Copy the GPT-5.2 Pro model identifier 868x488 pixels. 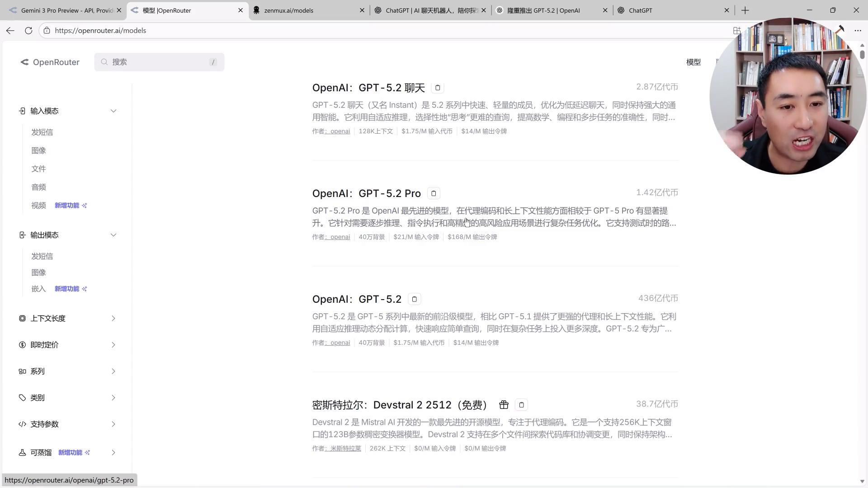tap(433, 193)
